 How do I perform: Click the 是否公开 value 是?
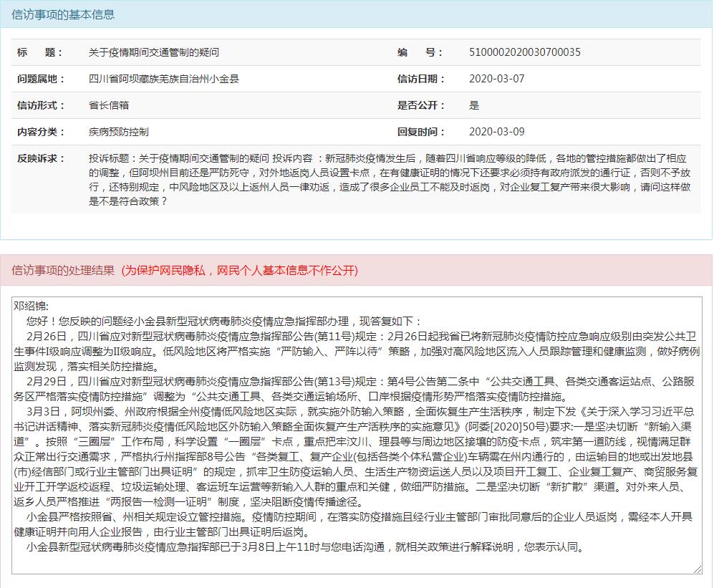474,105
